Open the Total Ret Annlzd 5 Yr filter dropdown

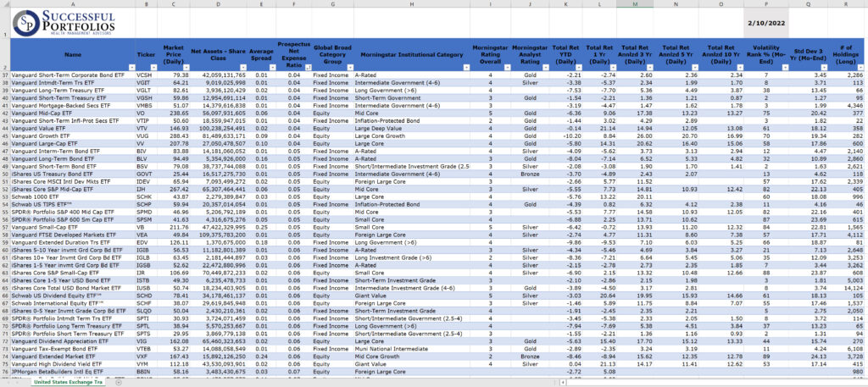[693, 67]
